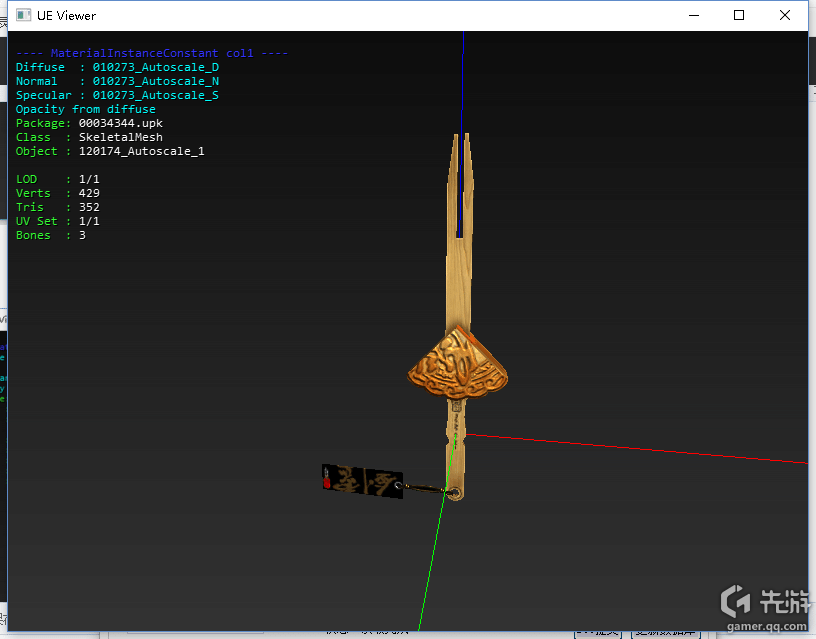Close the UE Viewer window
This screenshot has width=816, height=639.
(785, 15)
